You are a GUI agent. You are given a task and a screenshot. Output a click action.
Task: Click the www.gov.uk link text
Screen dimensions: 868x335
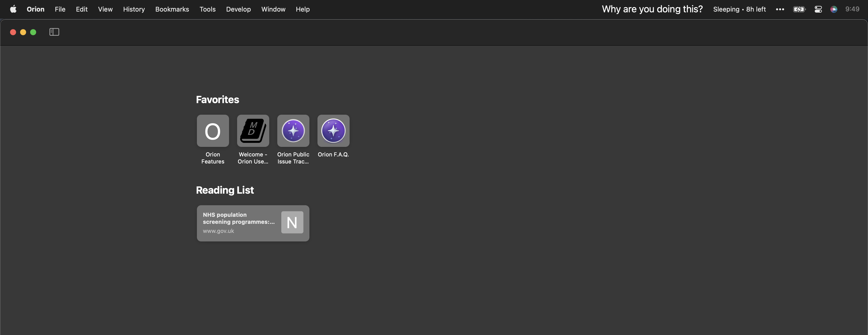[218, 231]
